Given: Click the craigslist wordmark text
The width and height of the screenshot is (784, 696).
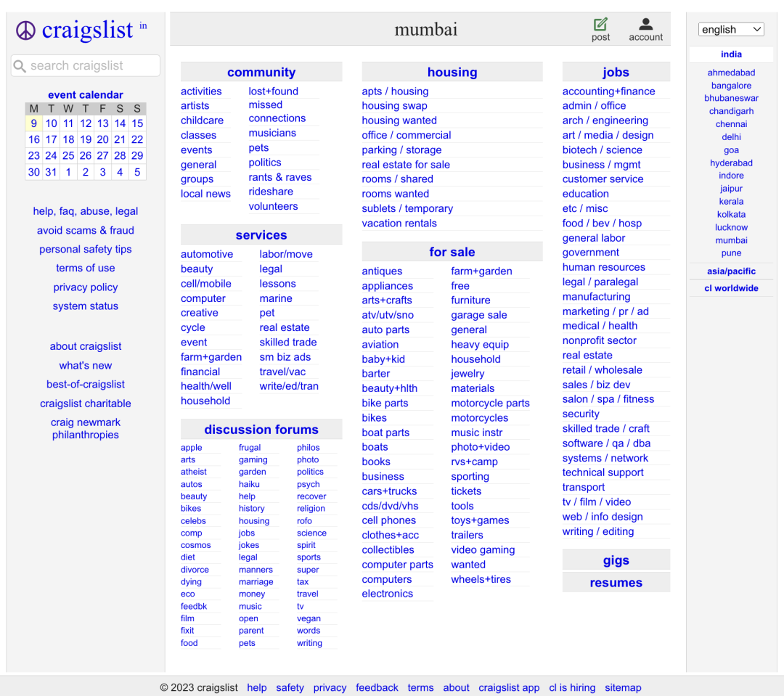Looking at the screenshot, I should point(88,30).
